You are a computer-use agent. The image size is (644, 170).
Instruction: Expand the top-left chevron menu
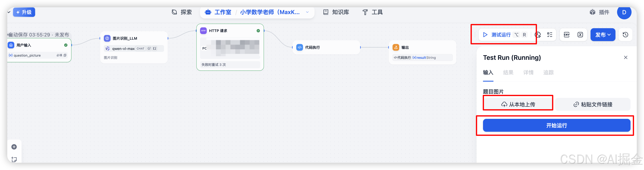9,12
